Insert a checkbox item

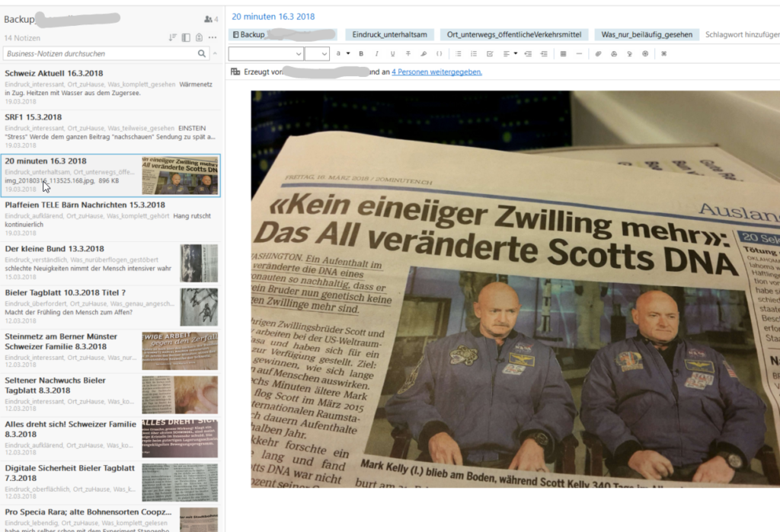tap(490, 54)
